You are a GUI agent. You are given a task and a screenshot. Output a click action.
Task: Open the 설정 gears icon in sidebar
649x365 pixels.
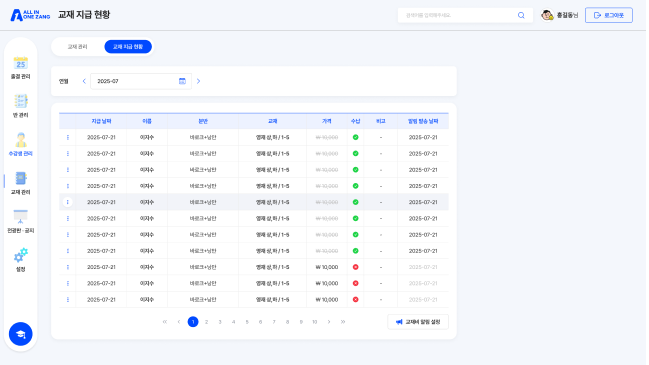click(20, 255)
